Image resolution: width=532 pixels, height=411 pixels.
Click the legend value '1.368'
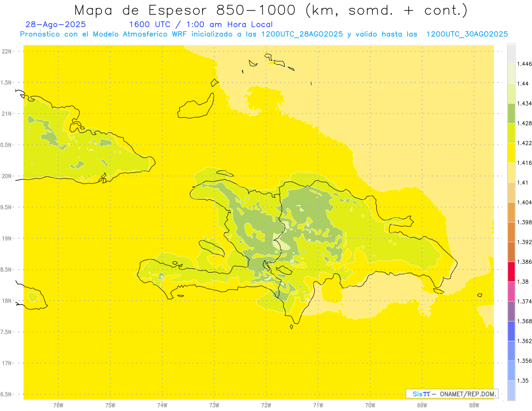[x=525, y=321]
